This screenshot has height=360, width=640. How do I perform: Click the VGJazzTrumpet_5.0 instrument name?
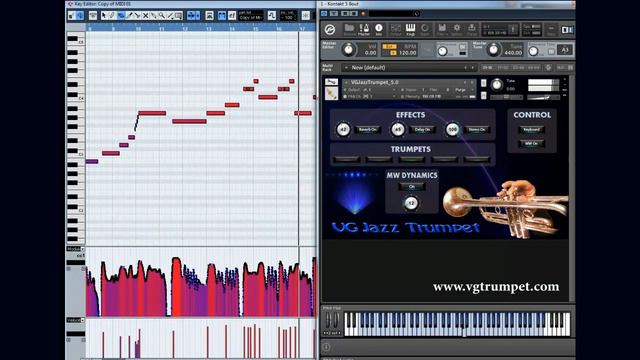point(375,82)
